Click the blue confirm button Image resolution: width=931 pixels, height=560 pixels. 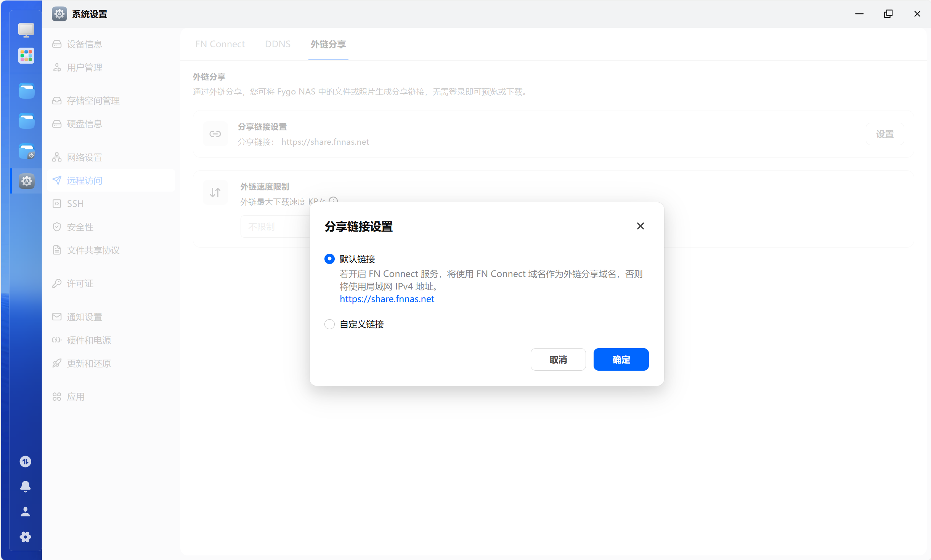pos(621,359)
